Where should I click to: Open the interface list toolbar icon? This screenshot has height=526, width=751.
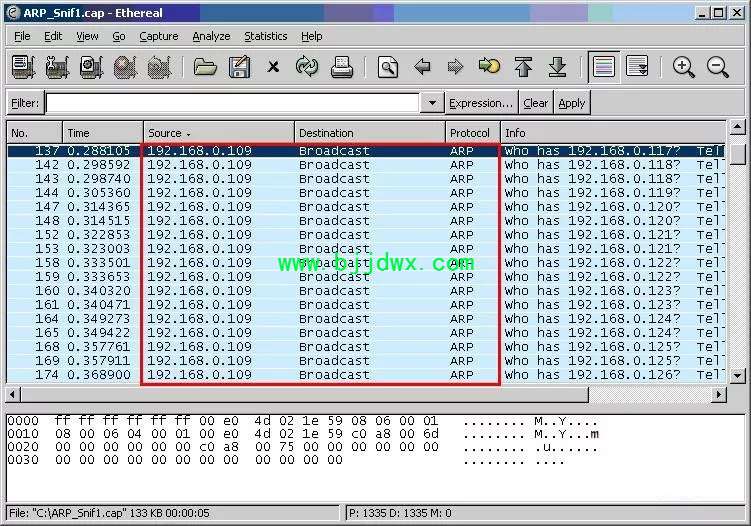[x=23, y=67]
